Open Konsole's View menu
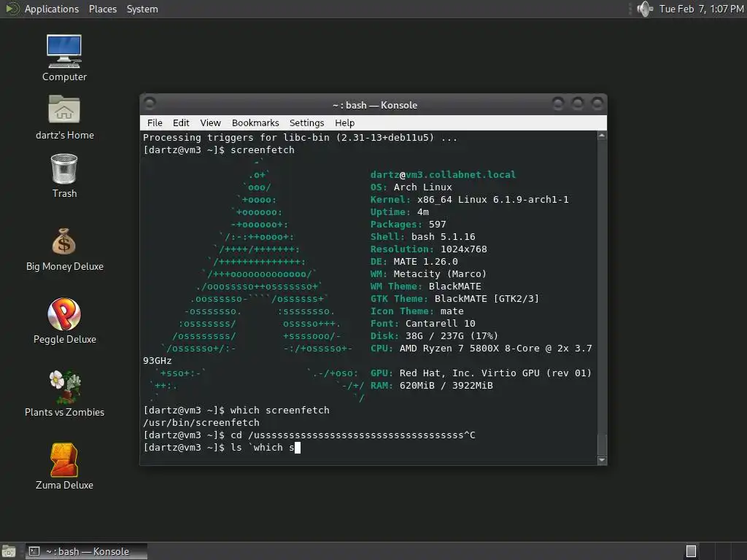This screenshot has height=560, width=747. click(x=211, y=122)
